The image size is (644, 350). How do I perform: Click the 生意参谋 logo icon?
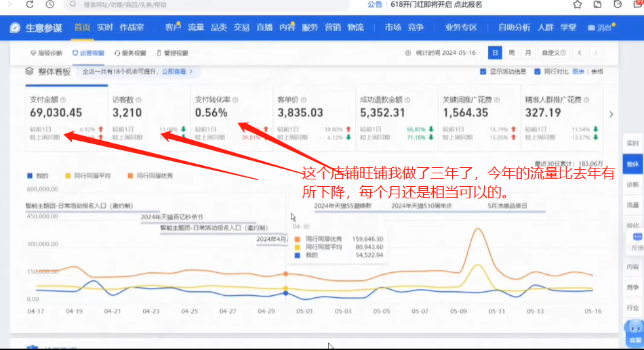16,28
